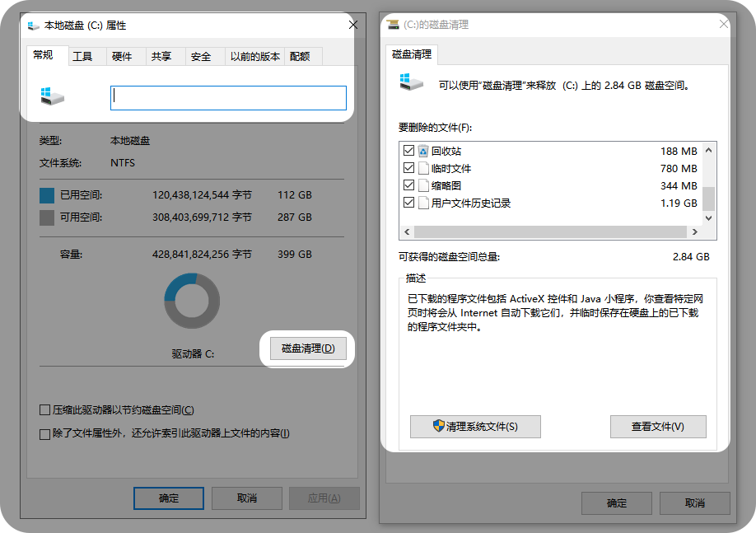
Task: Toggle the allow indexing file contents checkbox
Action: (x=44, y=434)
